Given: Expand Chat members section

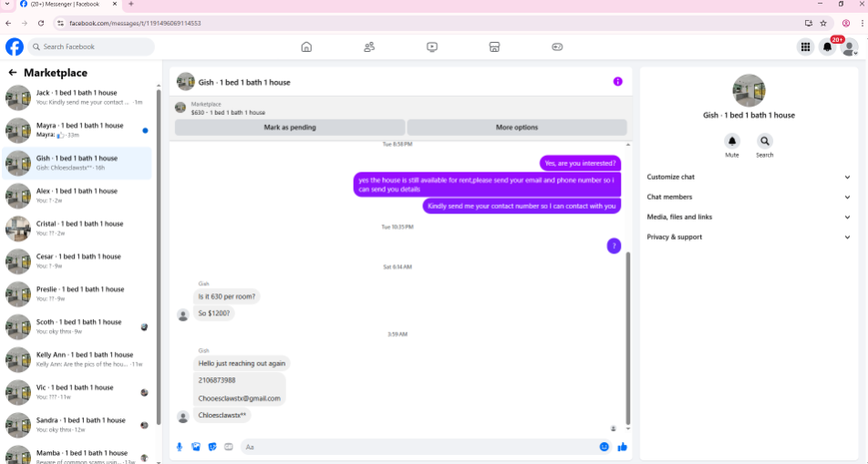Looking at the screenshot, I should (x=749, y=197).
